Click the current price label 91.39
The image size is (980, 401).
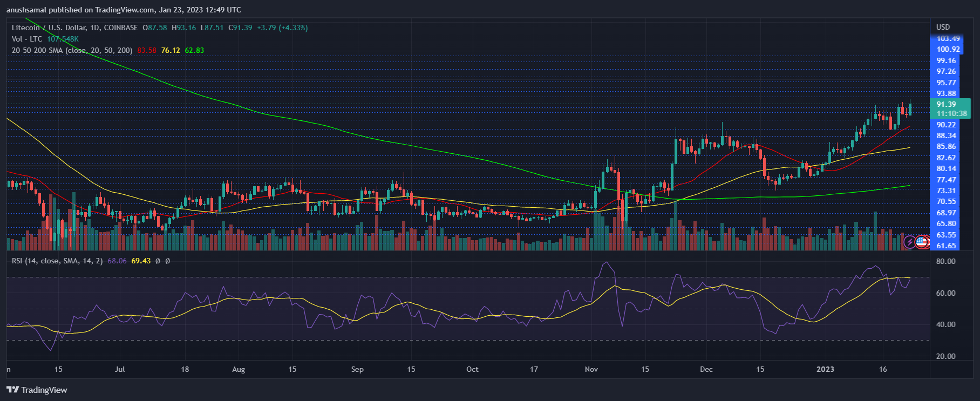(946, 104)
